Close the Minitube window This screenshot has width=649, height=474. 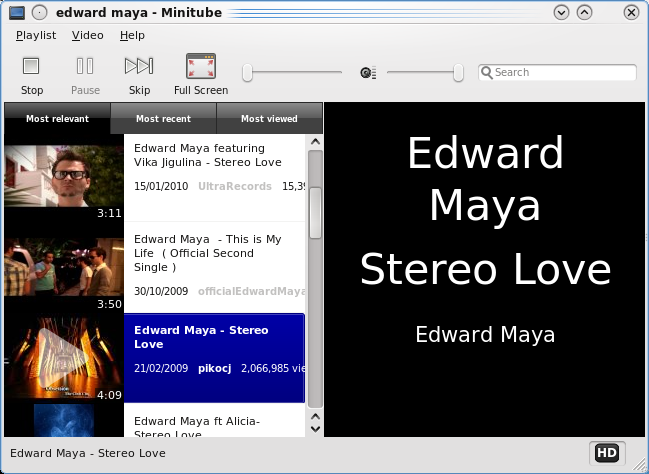[631, 12]
